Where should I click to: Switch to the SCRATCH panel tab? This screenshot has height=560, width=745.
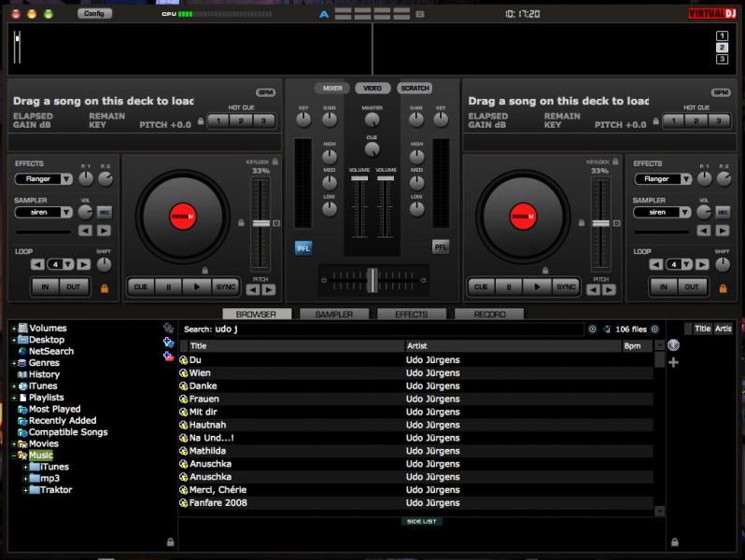(415, 88)
